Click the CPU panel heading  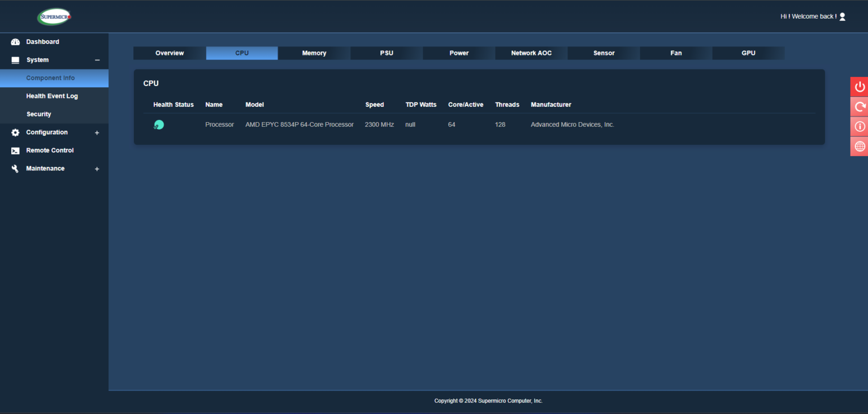click(151, 83)
